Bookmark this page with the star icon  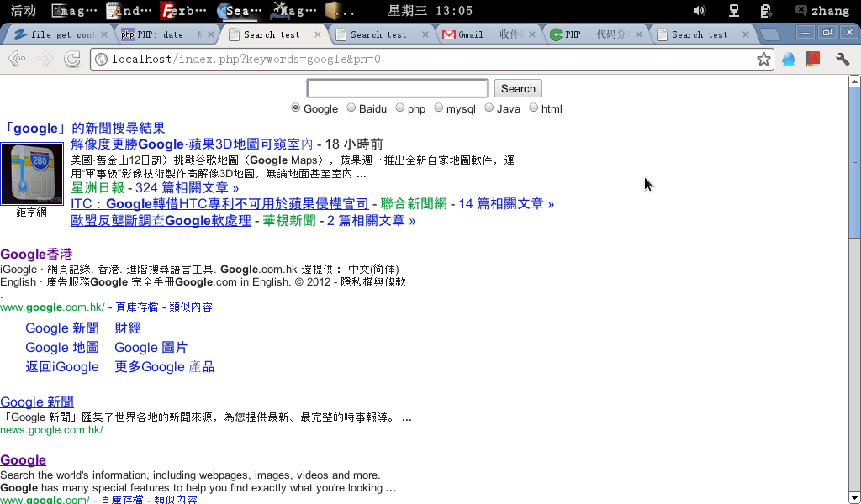763,59
